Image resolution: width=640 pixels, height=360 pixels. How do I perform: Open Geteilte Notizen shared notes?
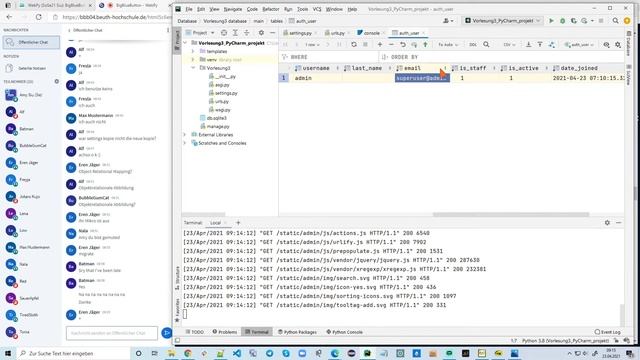[31, 68]
